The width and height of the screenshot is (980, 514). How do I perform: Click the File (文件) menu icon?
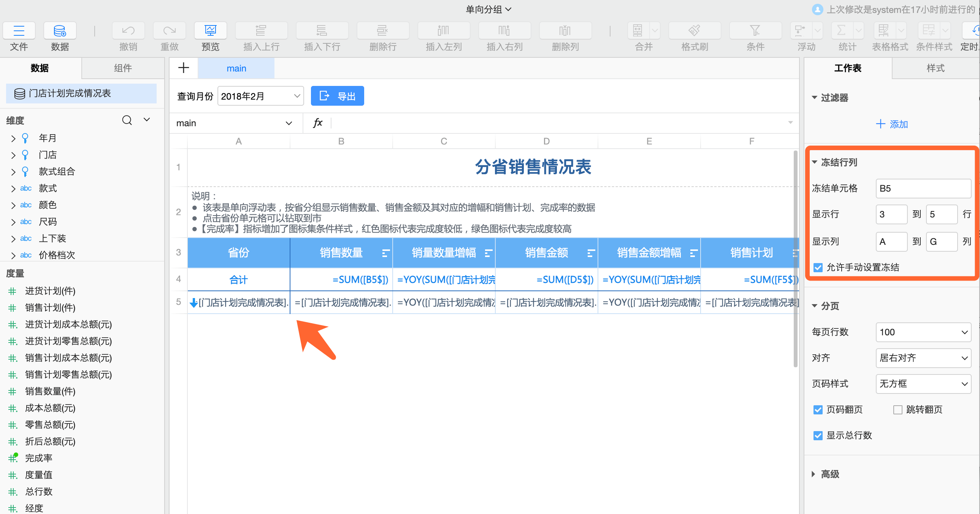coord(19,31)
